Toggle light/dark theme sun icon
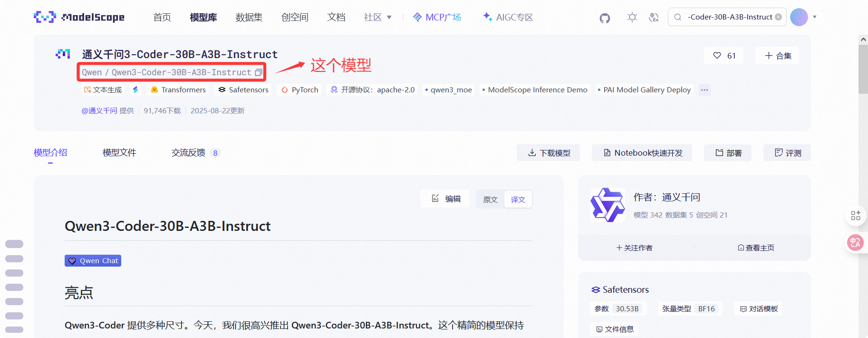Viewport: 868px width, 338px height. pyautogui.click(x=632, y=18)
